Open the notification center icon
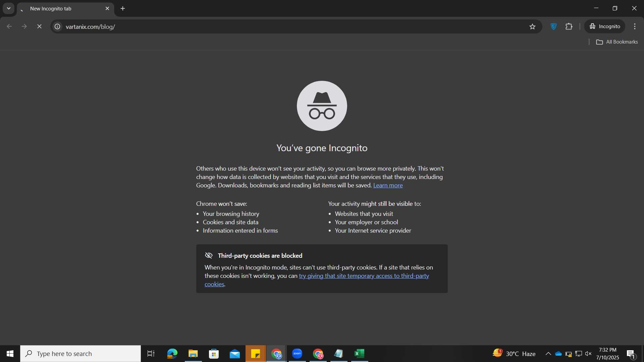Image resolution: width=644 pixels, height=362 pixels. click(x=631, y=354)
